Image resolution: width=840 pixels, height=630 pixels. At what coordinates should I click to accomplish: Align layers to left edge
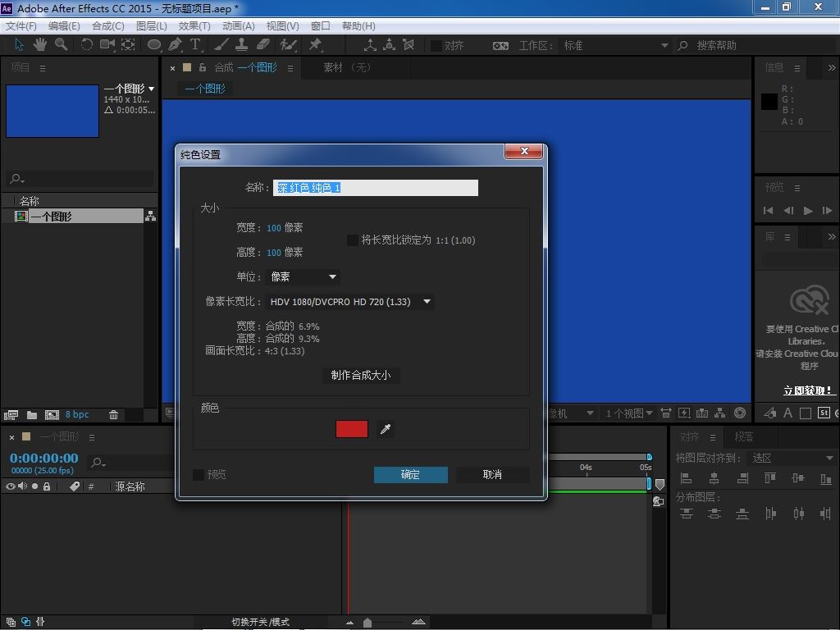(x=687, y=478)
